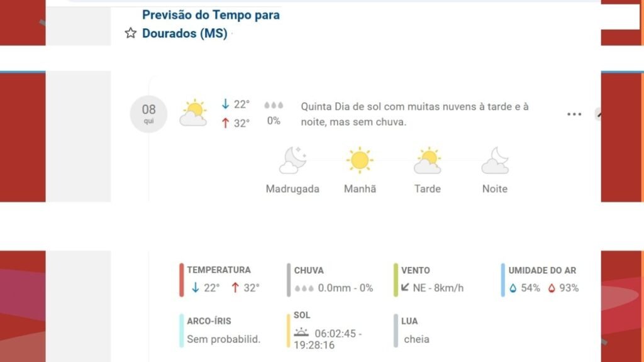Select the 08 qui date badge
This screenshot has width=644, height=362.
coord(148,114)
